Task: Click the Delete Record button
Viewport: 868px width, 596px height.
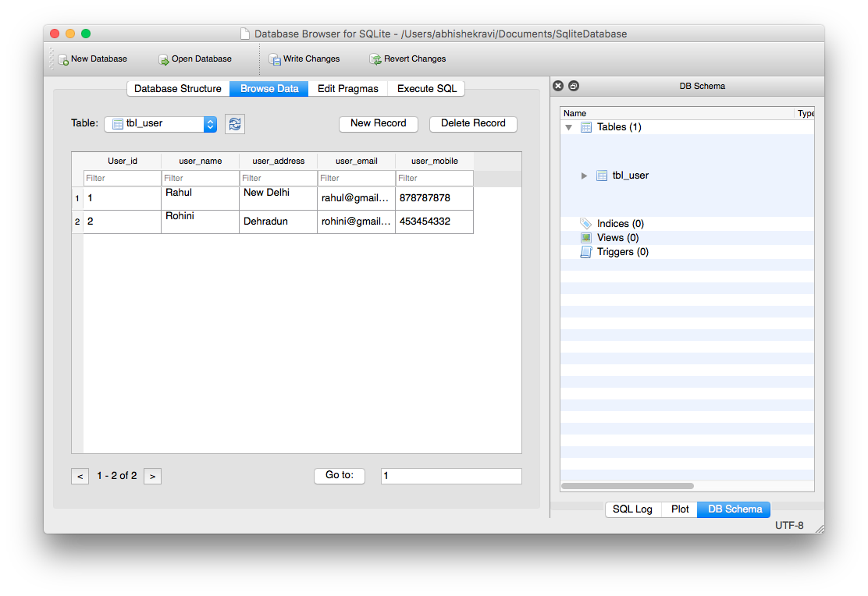Action: point(473,123)
